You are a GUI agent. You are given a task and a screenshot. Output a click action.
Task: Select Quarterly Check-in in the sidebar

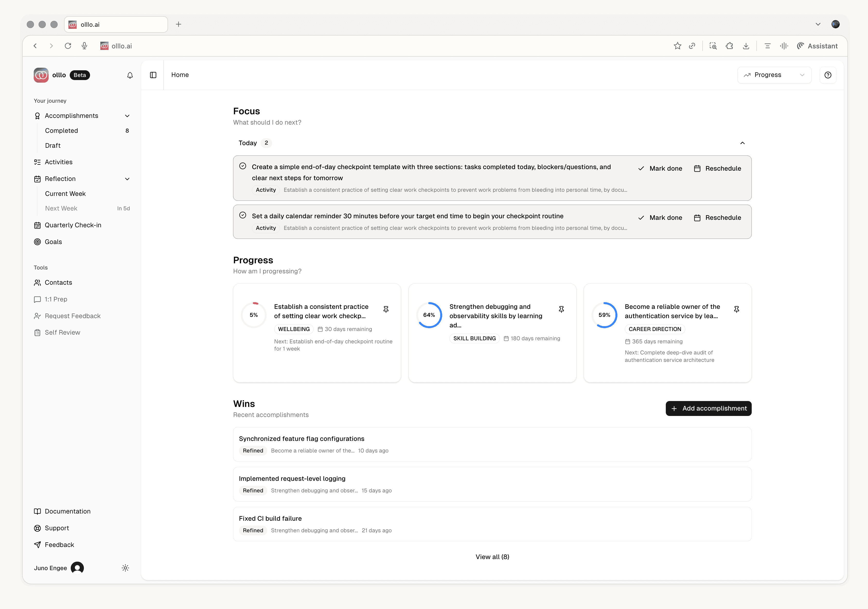pyautogui.click(x=73, y=225)
